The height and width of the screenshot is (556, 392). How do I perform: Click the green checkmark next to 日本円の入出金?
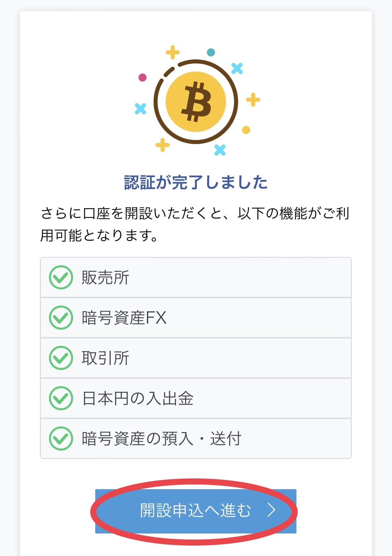point(61,398)
